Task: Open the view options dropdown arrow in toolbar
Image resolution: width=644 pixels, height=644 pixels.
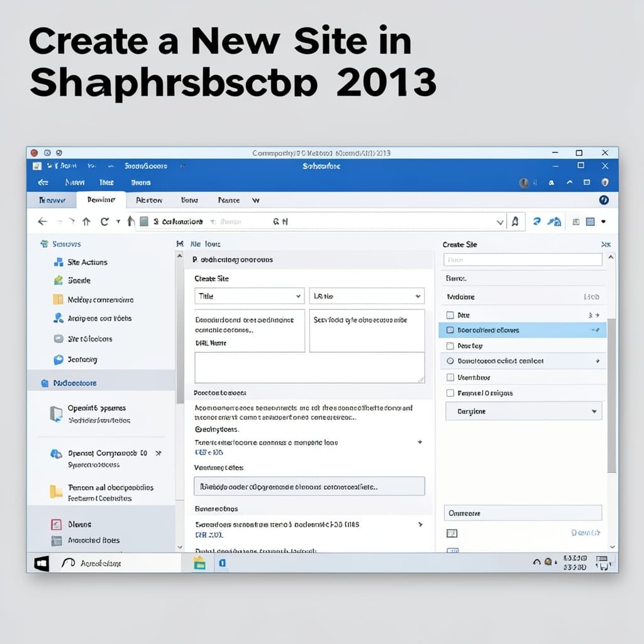Action: tap(603, 222)
